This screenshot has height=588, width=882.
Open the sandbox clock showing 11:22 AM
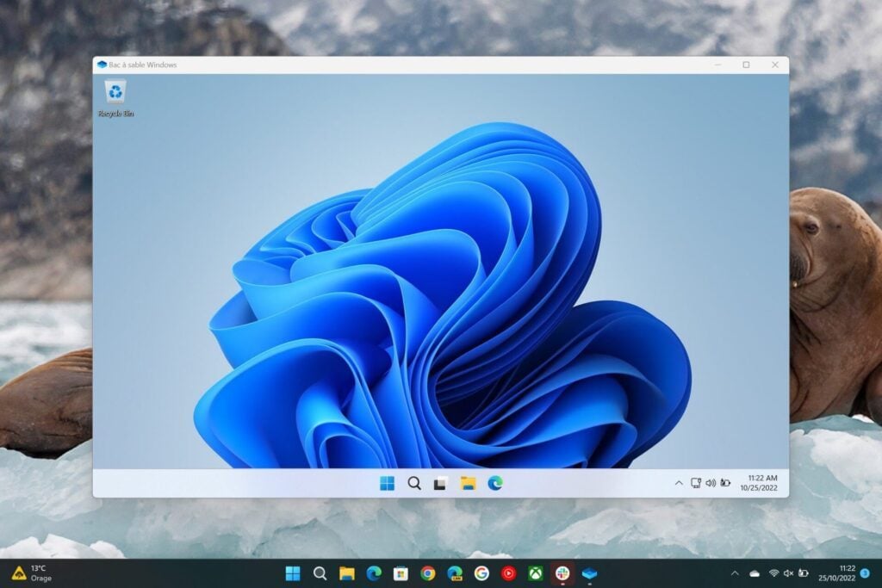click(x=759, y=483)
